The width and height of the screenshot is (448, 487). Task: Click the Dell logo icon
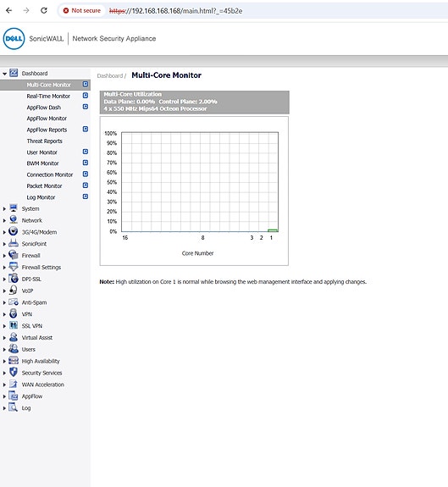pos(14,38)
